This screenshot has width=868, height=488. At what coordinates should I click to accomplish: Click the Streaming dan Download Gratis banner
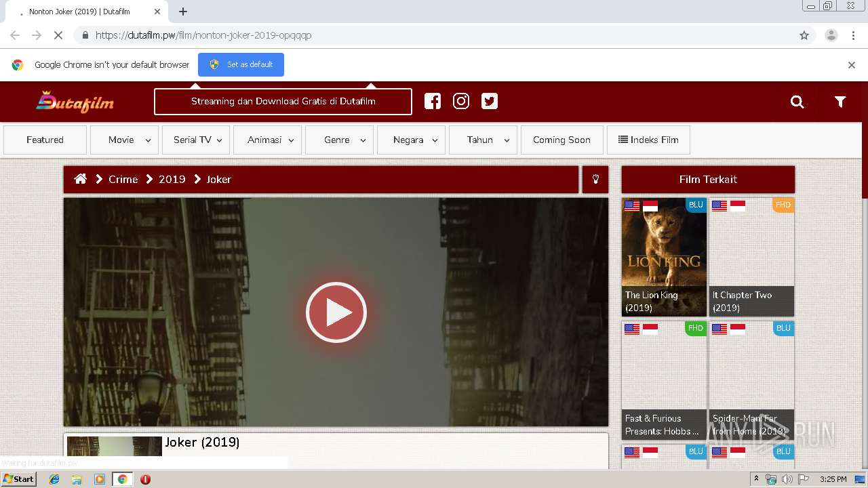(283, 102)
